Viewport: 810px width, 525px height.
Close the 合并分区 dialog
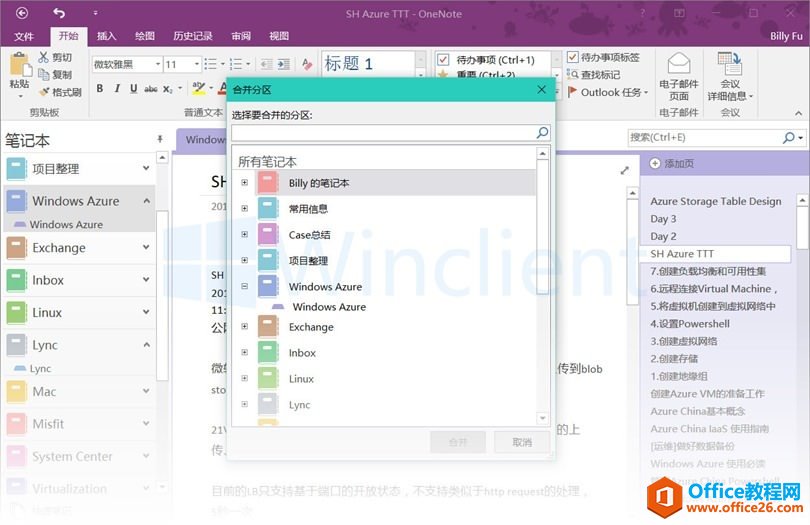point(541,89)
